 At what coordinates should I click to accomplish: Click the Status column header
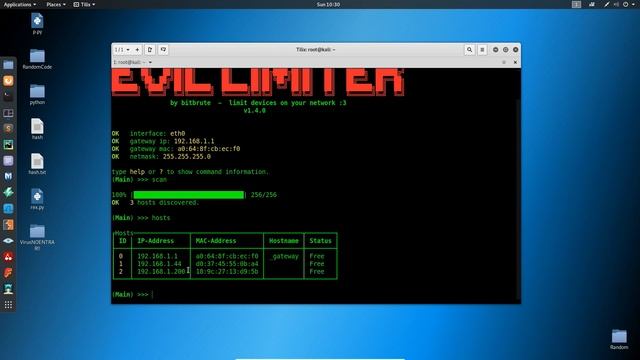[x=320, y=241]
